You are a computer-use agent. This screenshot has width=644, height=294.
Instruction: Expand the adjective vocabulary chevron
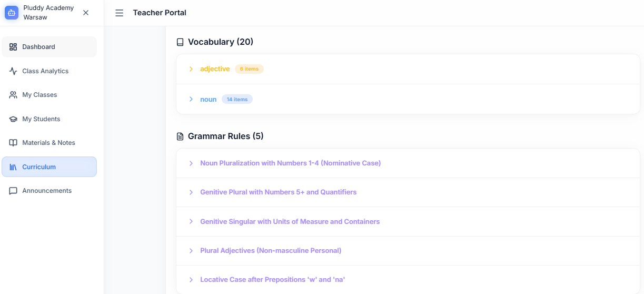point(191,69)
